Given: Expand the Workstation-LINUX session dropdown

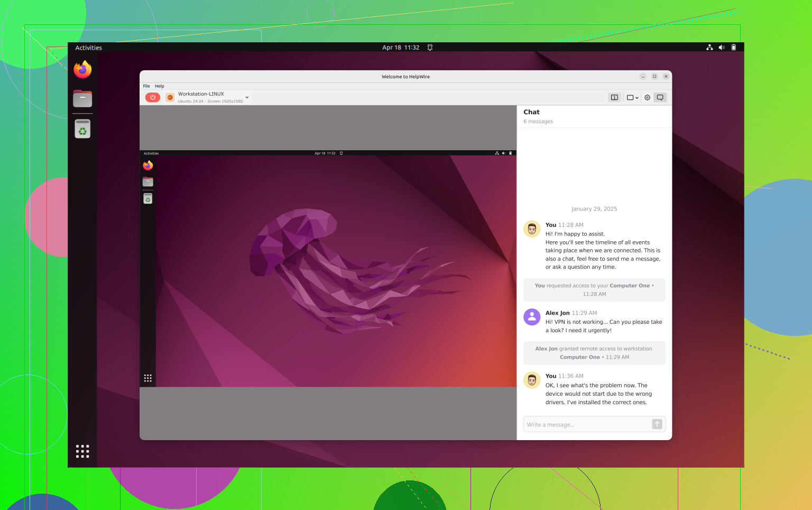Looking at the screenshot, I should click(x=247, y=97).
